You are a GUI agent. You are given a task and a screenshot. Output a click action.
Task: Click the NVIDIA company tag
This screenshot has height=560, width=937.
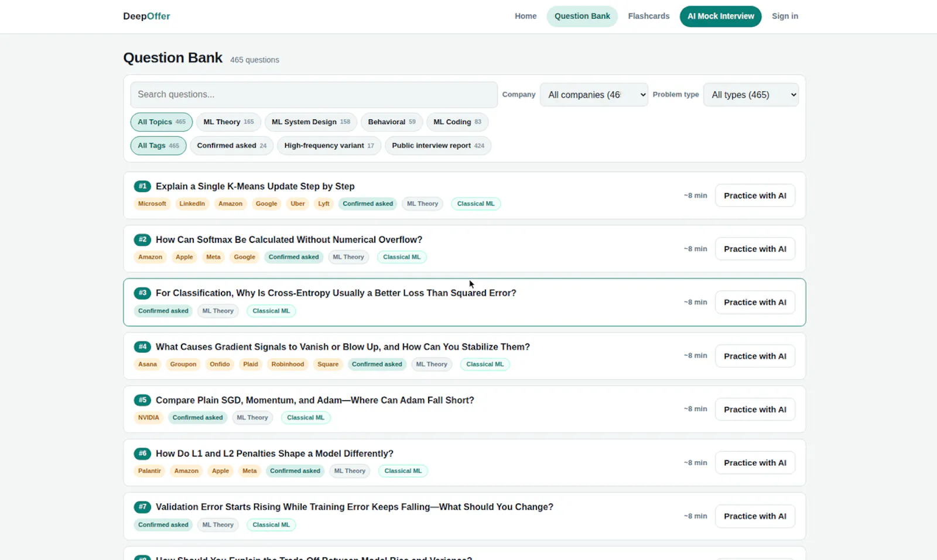(x=149, y=417)
